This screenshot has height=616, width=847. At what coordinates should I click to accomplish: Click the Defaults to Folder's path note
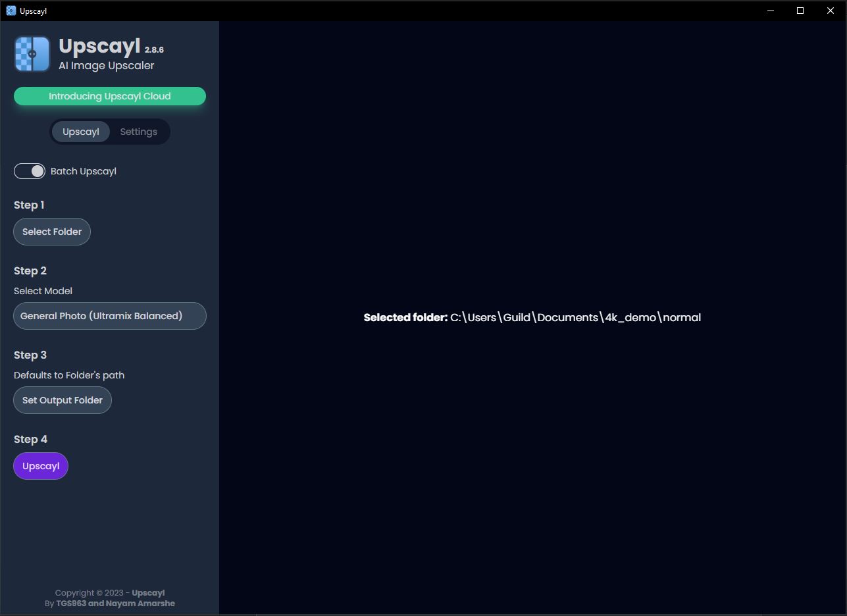click(69, 375)
